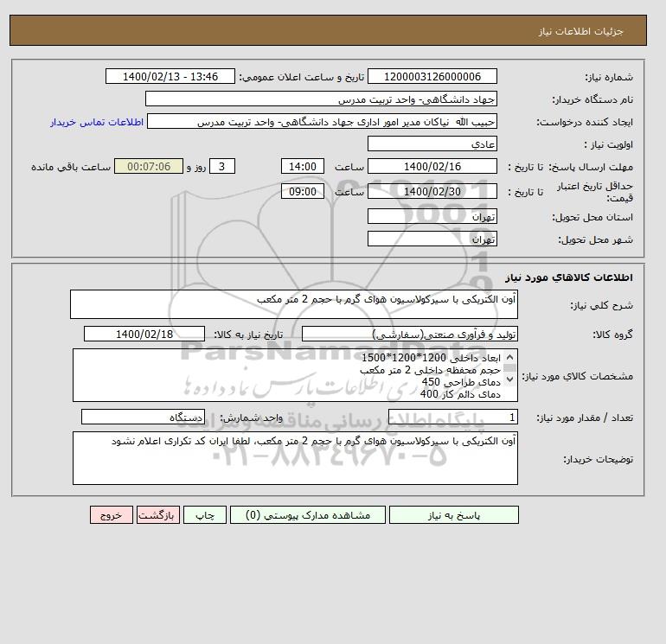This screenshot has height=644, width=666.
Task: Click header title 'جزئیات اطلاعات نیاز'
Action: (580, 31)
